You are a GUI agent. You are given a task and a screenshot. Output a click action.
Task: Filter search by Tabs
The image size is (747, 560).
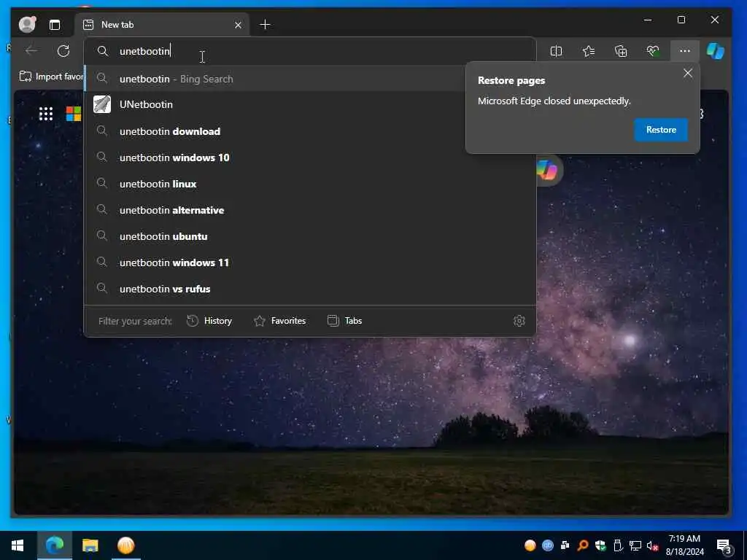(x=344, y=321)
